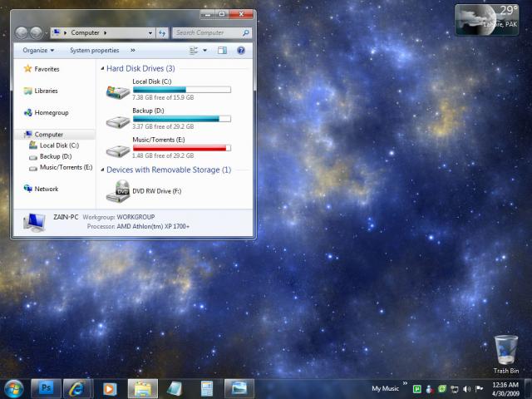
Task: Click the Search Computer field
Action: 206,33
